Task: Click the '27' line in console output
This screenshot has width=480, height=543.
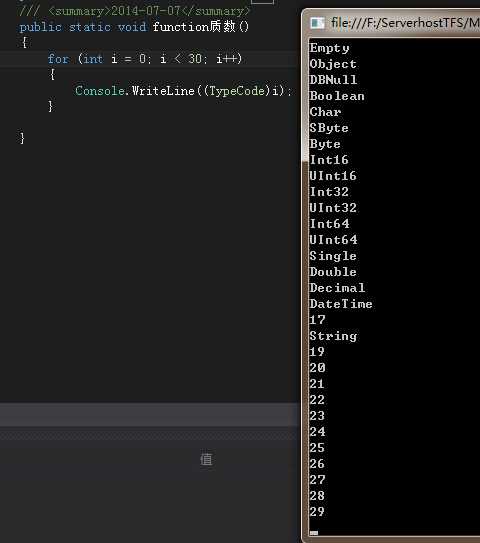Action: (317, 480)
